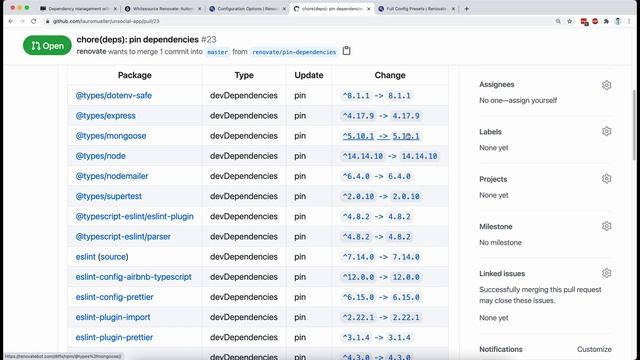
Task: Open the Projects gear settings
Action: point(606,179)
